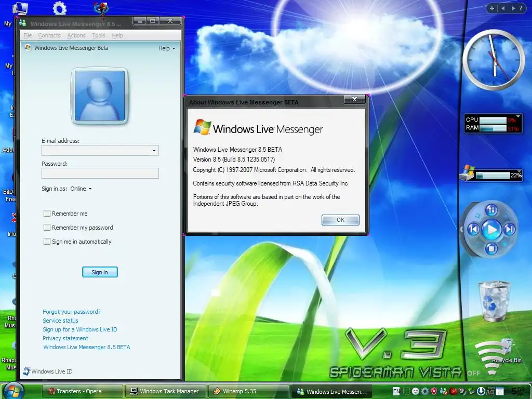This screenshot has height=399, width=532.
Task: Open the Help menu in the menu bar
Action: (117, 35)
